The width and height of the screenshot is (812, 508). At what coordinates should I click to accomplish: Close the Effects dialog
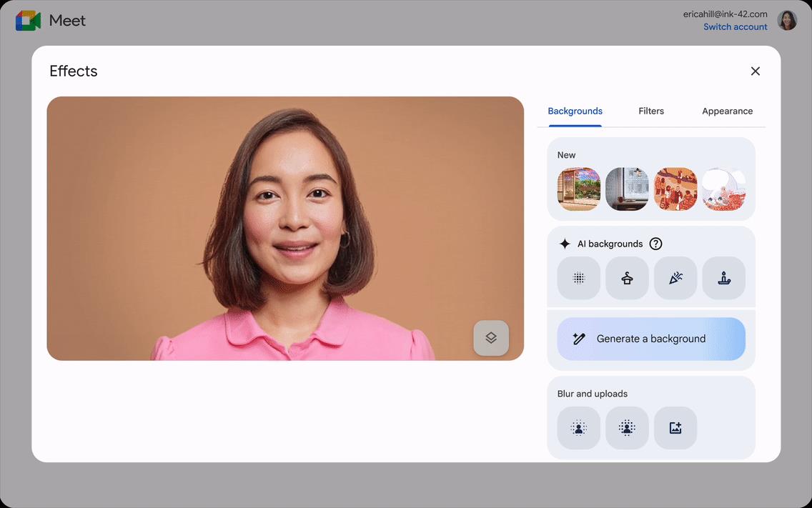756,71
